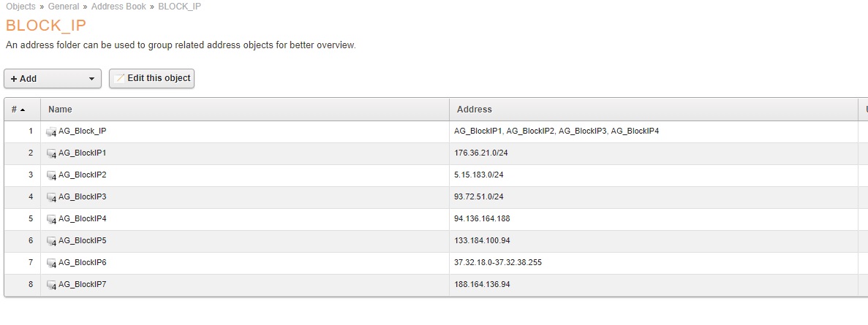Screen dimensions: 868x325
Task: Navigate to General breadcrumb link
Action: click(64, 7)
